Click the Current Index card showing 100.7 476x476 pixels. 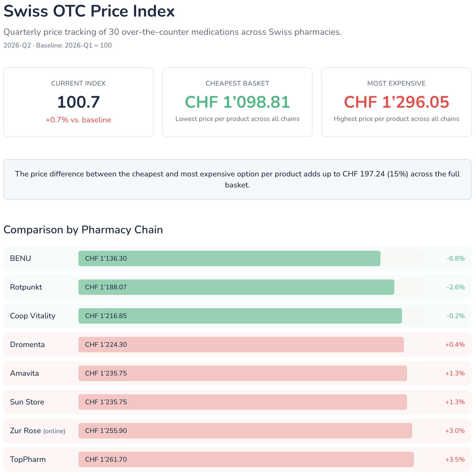tap(78, 102)
